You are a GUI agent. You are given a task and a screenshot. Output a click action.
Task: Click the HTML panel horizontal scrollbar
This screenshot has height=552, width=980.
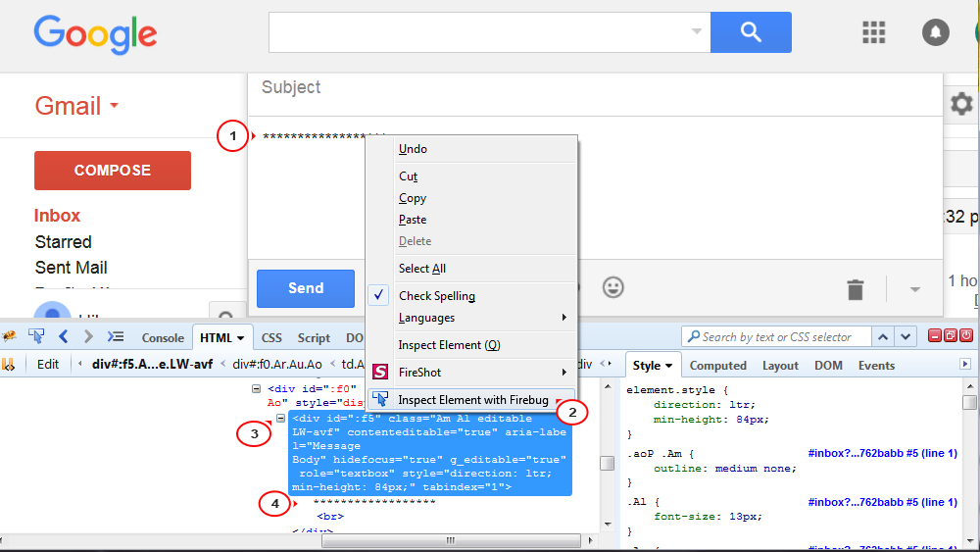451,540
